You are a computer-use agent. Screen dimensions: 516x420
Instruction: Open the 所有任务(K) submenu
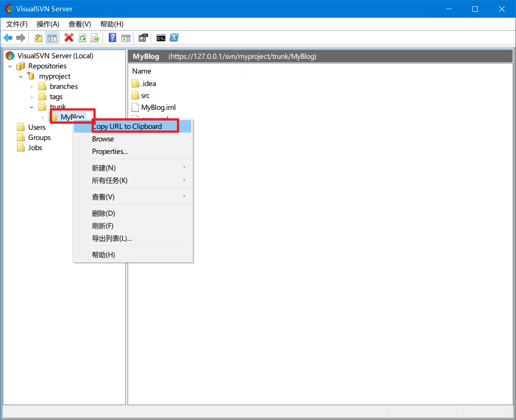click(x=133, y=181)
